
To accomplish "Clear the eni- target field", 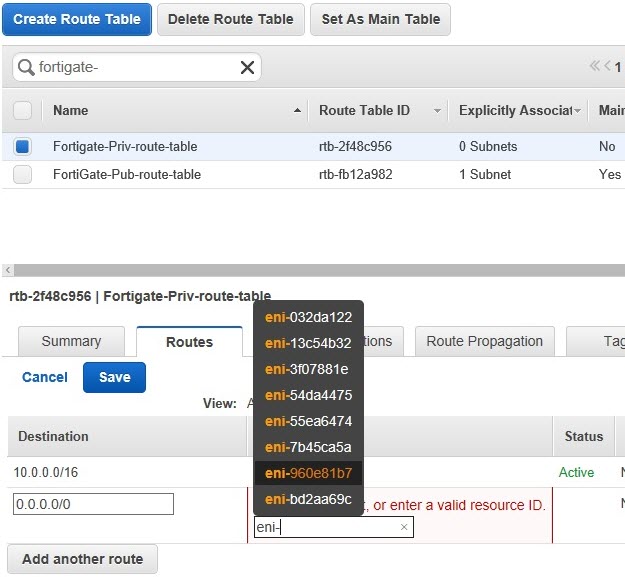I will pyautogui.click(x=404, y=527).
